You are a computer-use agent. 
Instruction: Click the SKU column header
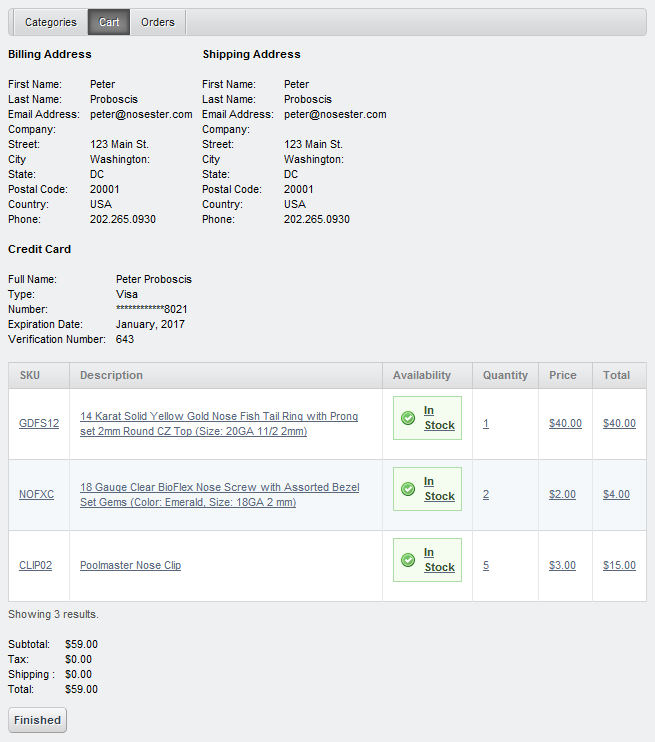[x=39, y=375]
